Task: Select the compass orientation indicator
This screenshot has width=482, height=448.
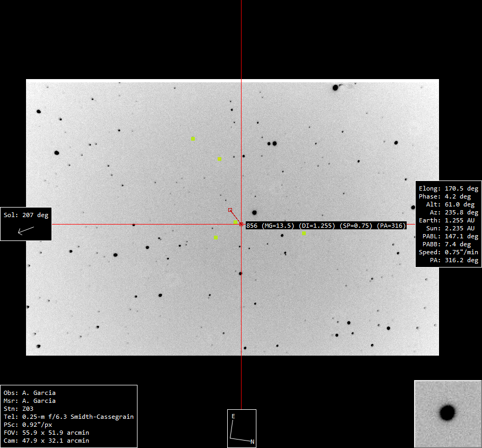Action: pyautogui.click(x=242, y=428)
